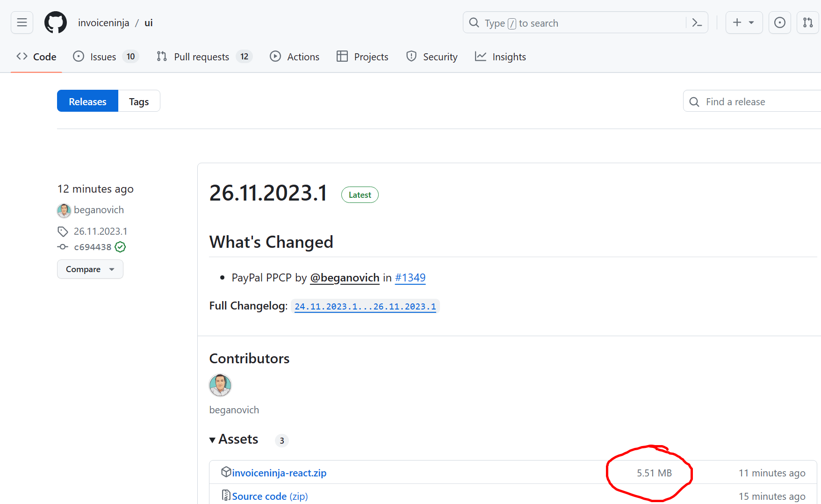Open the Projects tab
Viewport: 821px width, 504px height.
[362, 57]
